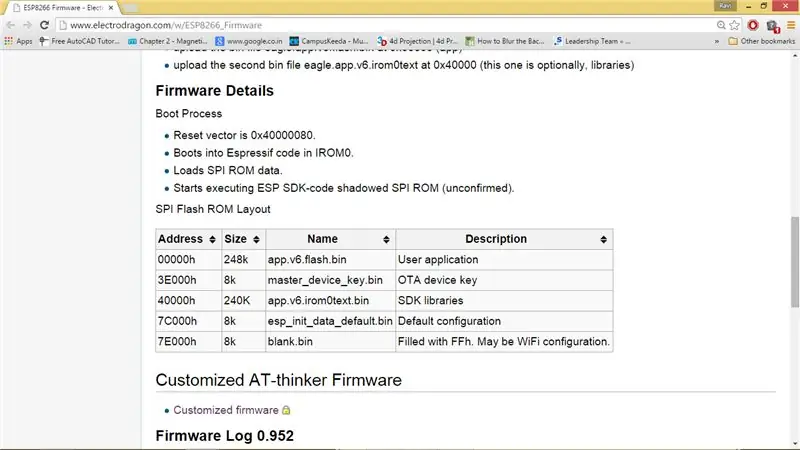Image resolution: width=800 pixels, height=450 pixels.
Task: Click the app.v6.irom0text.bin cell
Action: point(331,301)
